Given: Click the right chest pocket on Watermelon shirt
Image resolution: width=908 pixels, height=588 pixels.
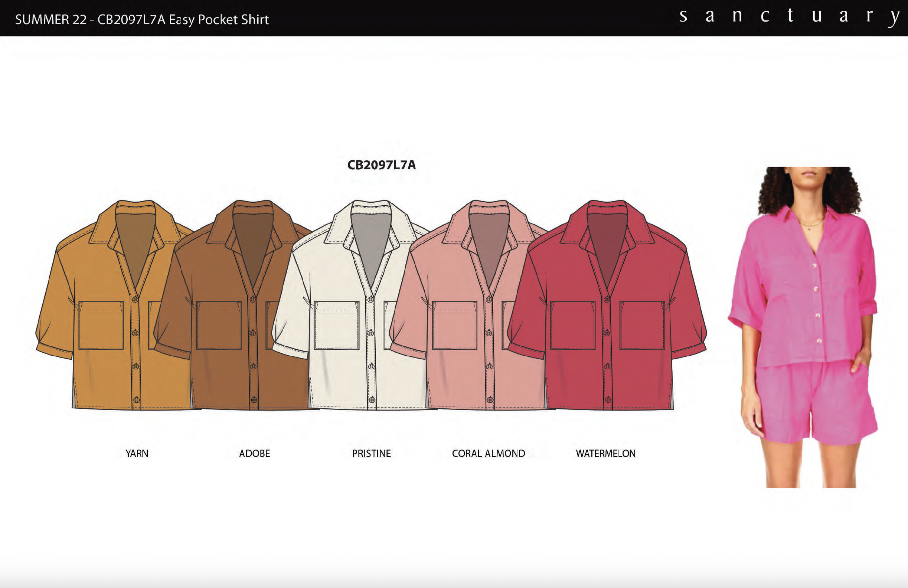Looking at the screenshot, I should pyautogui.click(x=642, y=325).
